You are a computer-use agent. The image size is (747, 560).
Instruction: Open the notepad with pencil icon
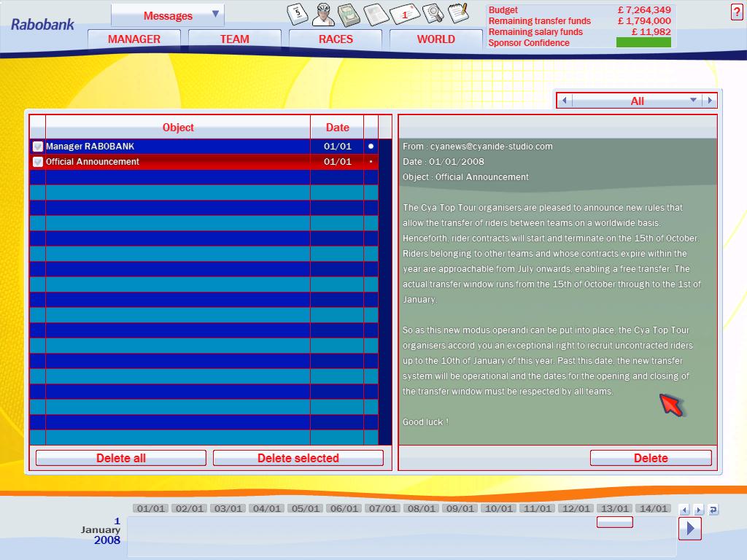(x=457, y=12)
